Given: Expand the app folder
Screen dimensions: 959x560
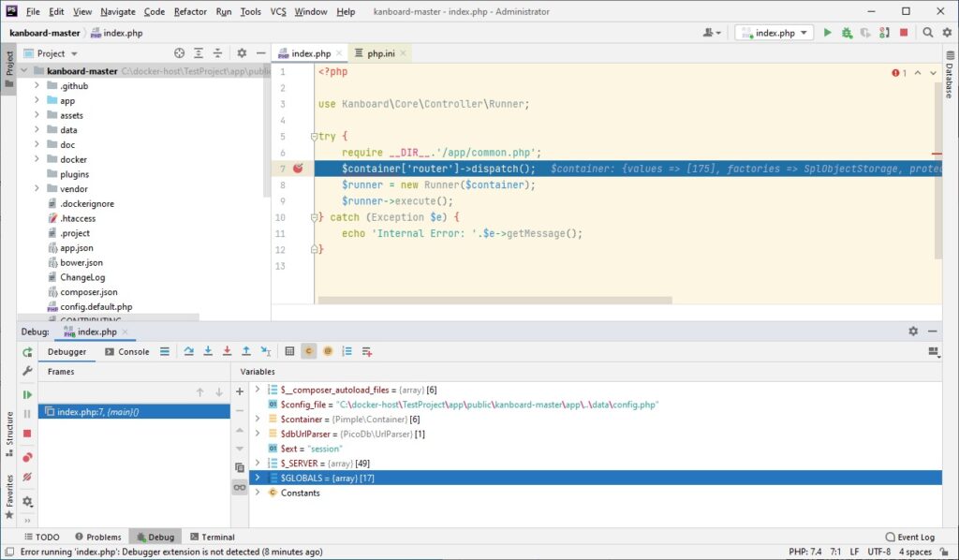Looking at the screenshot, I should tap(37, 100).
